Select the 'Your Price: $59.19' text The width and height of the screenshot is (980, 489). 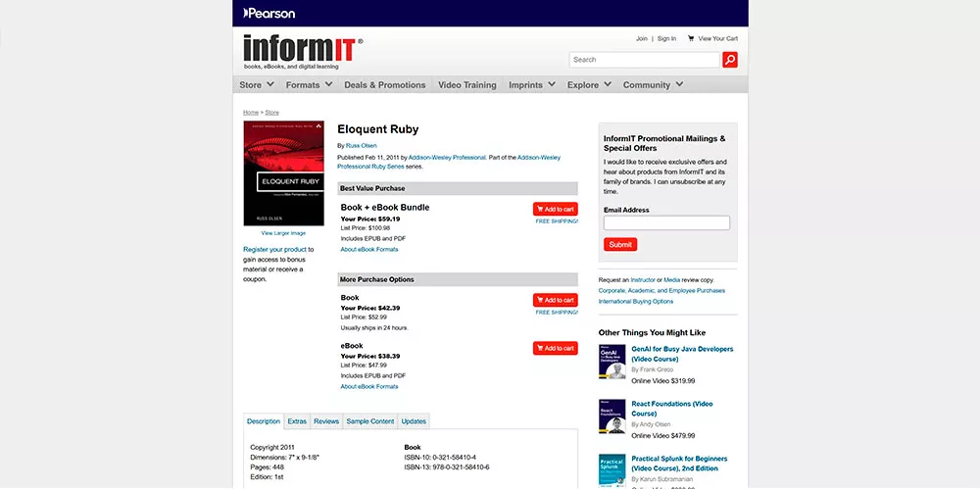pyautogui.click(x=370, y=219)
